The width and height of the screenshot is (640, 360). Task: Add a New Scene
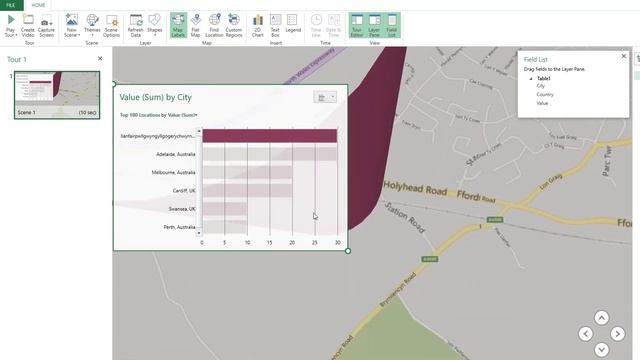72,26
